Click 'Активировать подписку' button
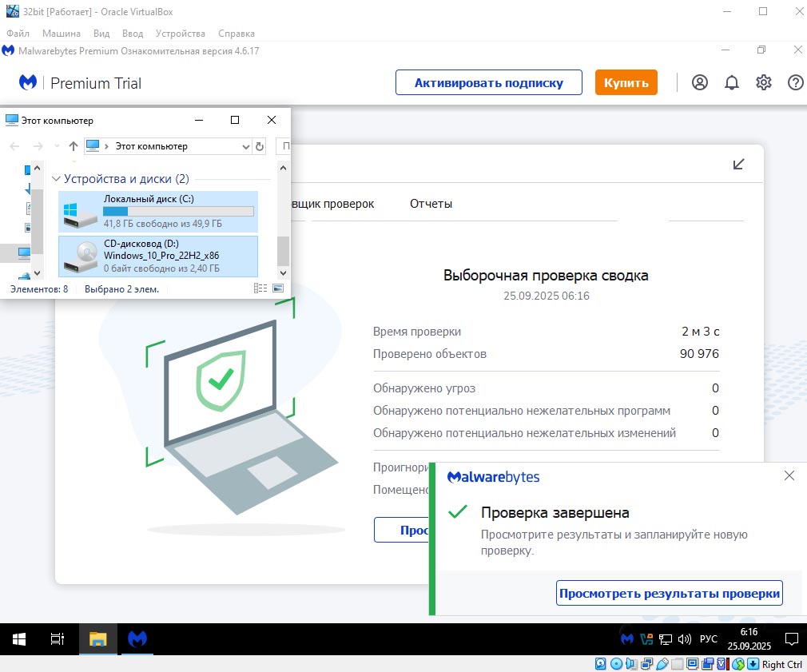Screen dimensions: 807x672 click(488, 82)
